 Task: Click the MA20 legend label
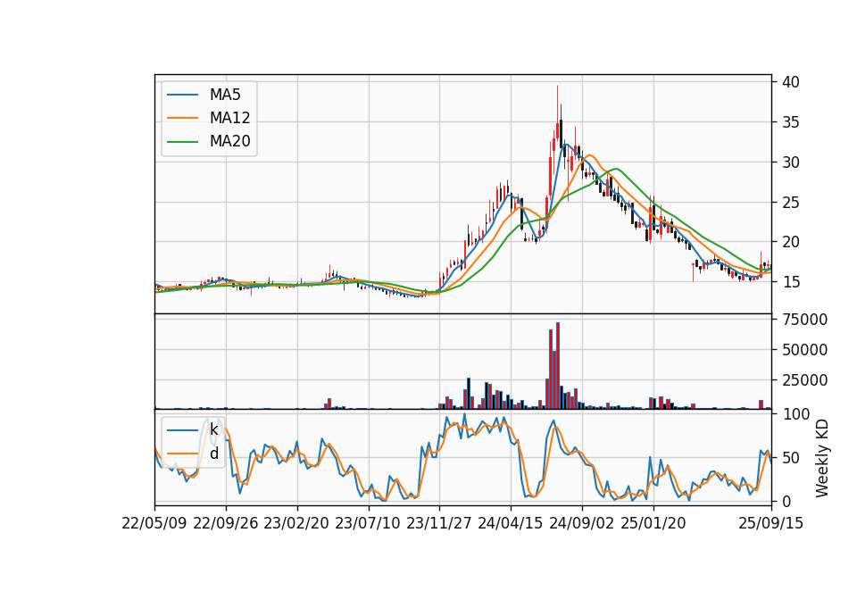(229, 141)
